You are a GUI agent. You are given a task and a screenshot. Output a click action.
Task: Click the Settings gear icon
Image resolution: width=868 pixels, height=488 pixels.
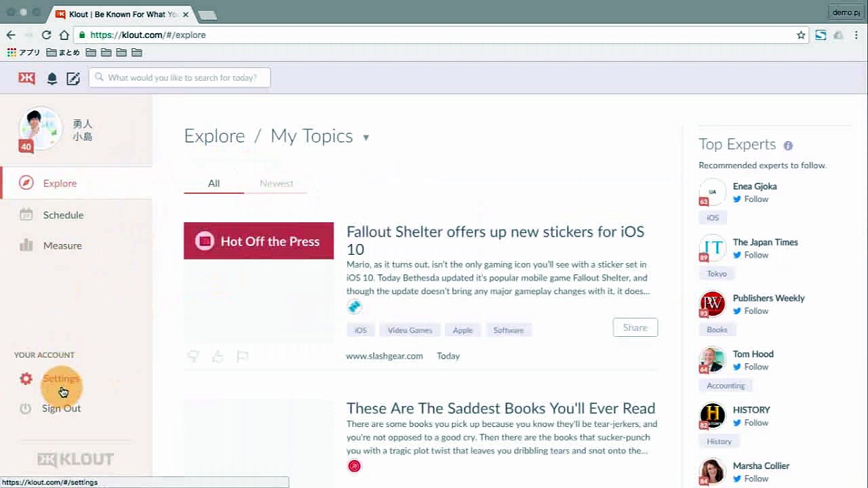click(x=26, y=379)
